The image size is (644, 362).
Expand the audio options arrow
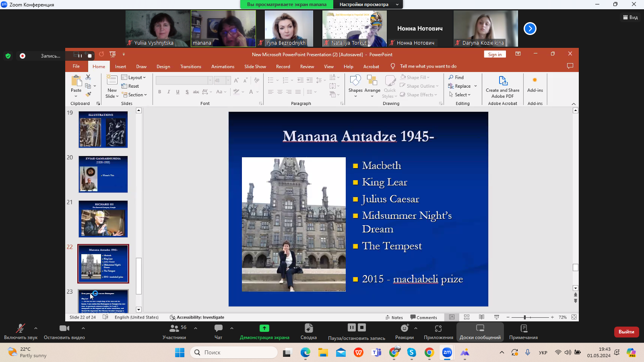pyautogui.click(x=36, y=328)
